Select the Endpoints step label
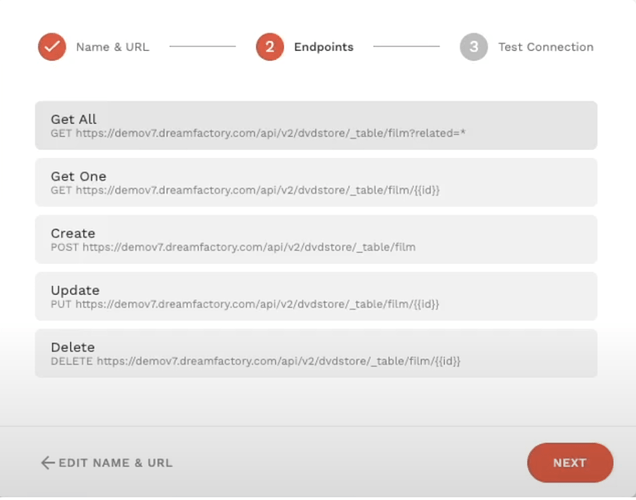 324,47
